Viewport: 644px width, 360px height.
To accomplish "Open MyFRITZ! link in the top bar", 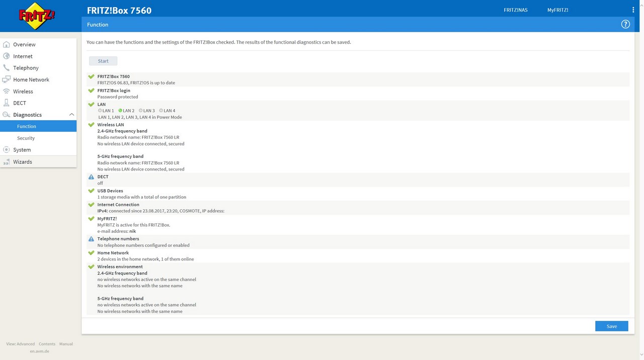I will (558, 10).
